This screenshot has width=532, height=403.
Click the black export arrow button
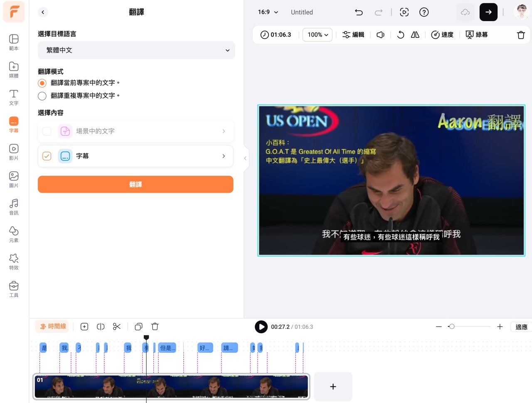point(488,12)
